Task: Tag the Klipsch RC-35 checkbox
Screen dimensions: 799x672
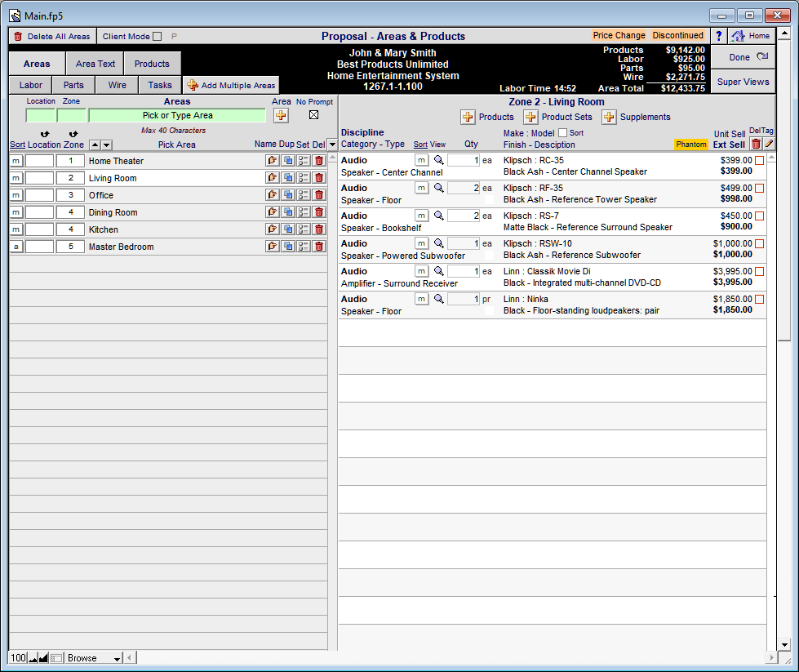Action: point(759,161)
